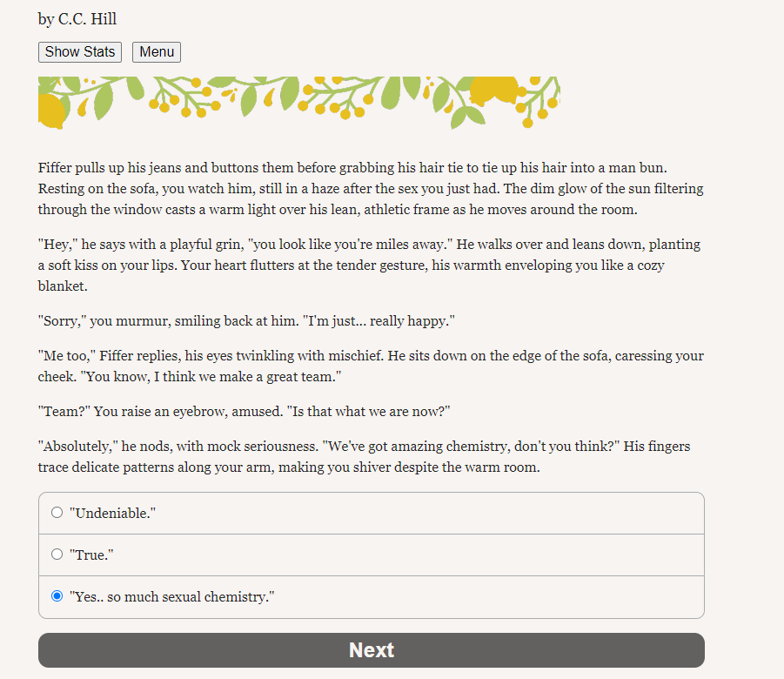Click the large lemon at banner's left edge
Viewport: 784px width, 679px height.
(x=50, y=111)
